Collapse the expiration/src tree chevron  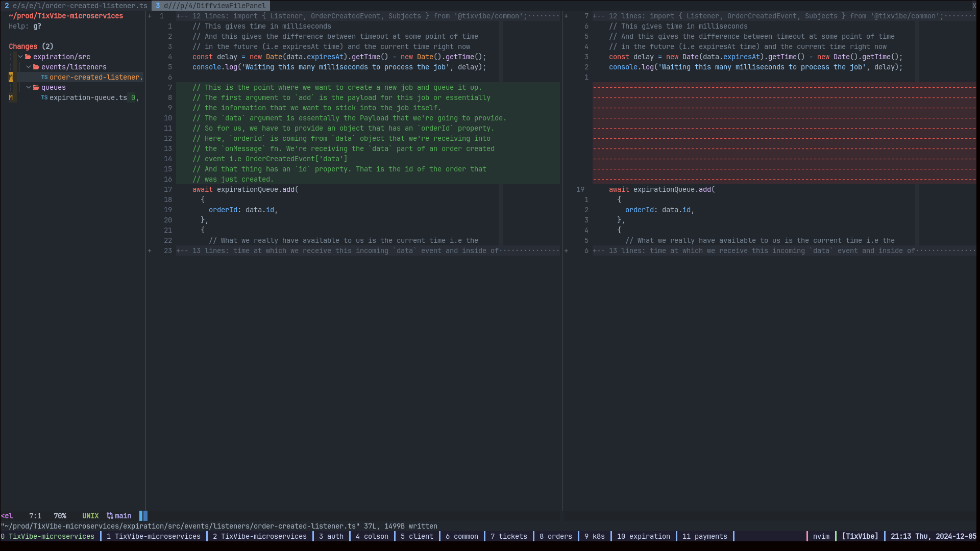coord(20,57)
